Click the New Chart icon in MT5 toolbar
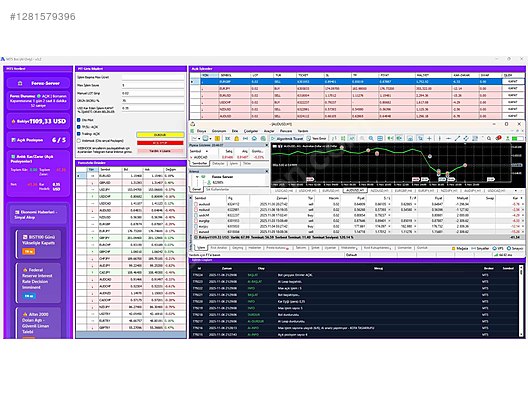 pos(194,138)
